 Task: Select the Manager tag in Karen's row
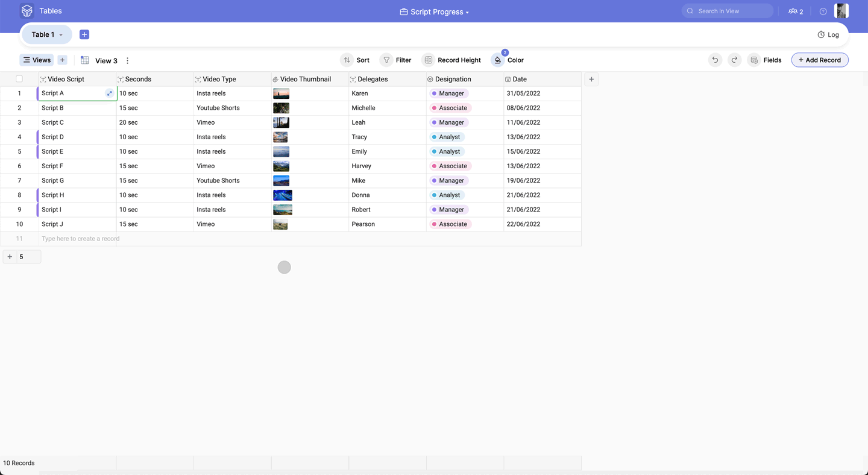pos(448,93)
